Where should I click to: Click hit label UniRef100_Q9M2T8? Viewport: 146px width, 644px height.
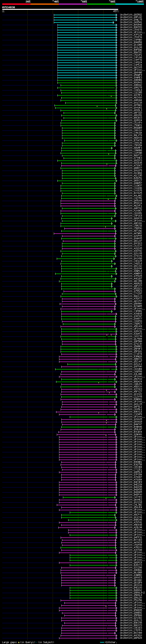(131, 87)
